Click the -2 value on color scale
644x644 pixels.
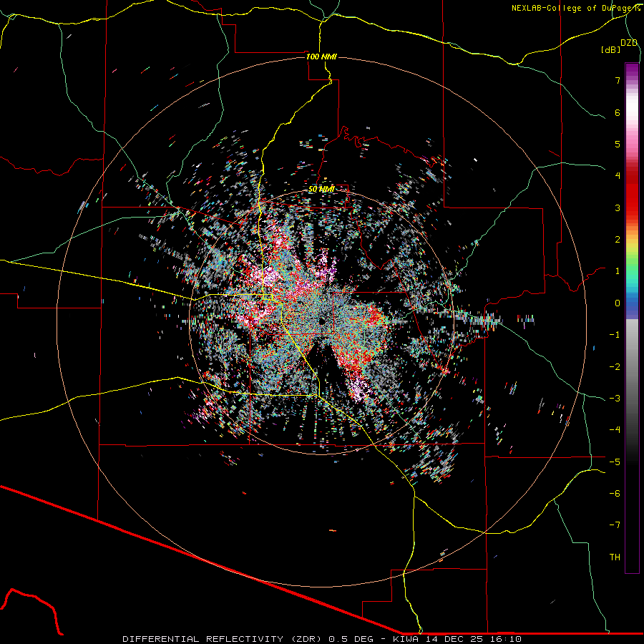615,367
